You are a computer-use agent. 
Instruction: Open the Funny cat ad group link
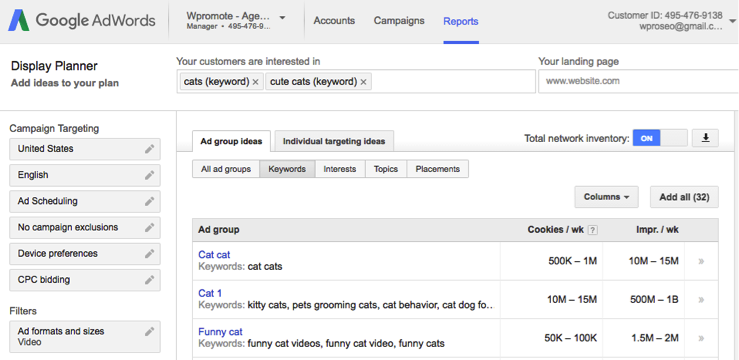pyautogui.click(x=221, y=332)
